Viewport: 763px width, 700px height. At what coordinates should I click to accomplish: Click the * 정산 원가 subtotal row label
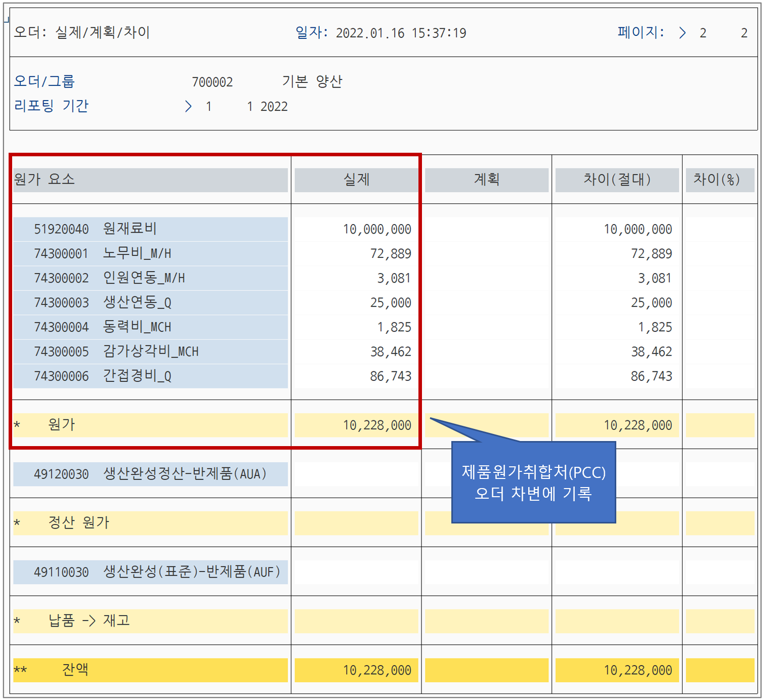[150, 523]
